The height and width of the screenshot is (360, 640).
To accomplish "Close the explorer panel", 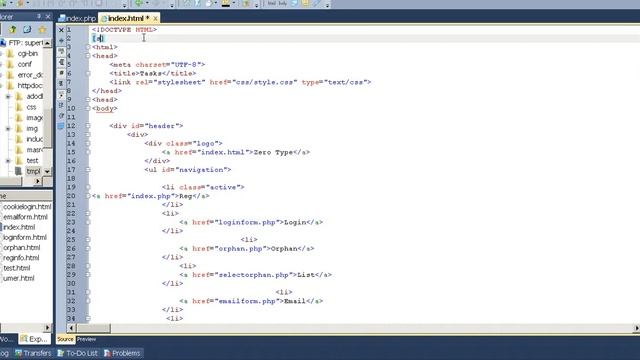I will point(48,16).
